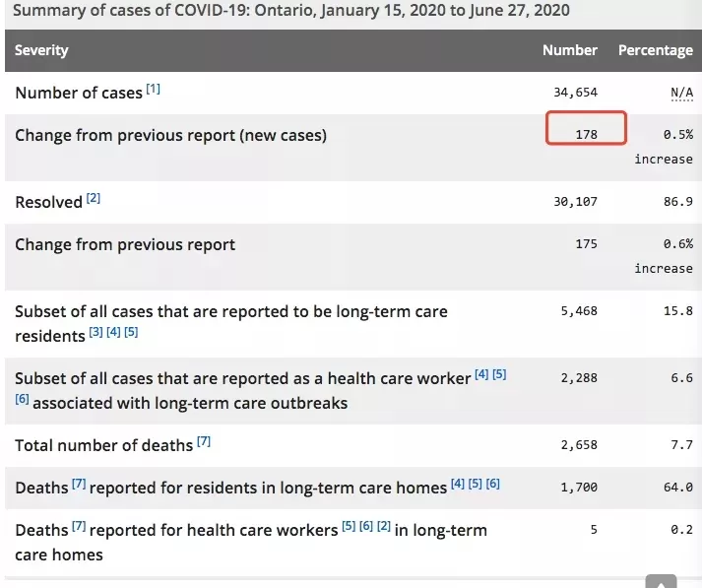This screenshot has width=702, height=588.
Task: Select the Number column header
Action: pos(570,50)
